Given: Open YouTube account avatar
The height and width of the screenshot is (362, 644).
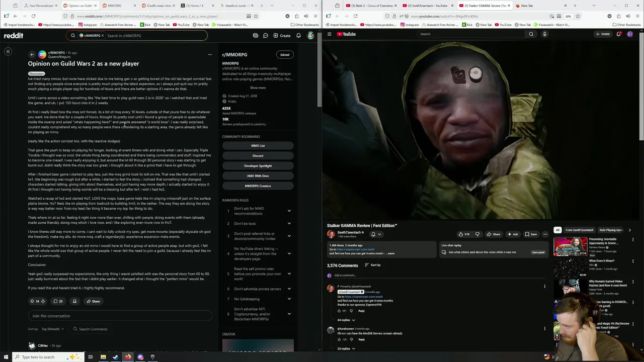Looking at the screenshot, I should 630,34.
